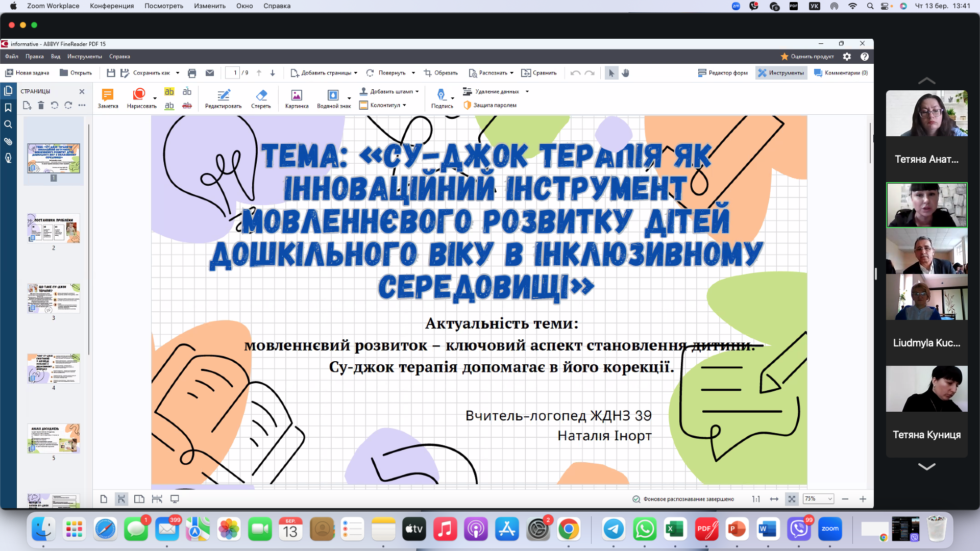This screenshot has height=551, width=980.
Task: Open the Сохранить как dropdown arrow
Action: click(178, 73)
